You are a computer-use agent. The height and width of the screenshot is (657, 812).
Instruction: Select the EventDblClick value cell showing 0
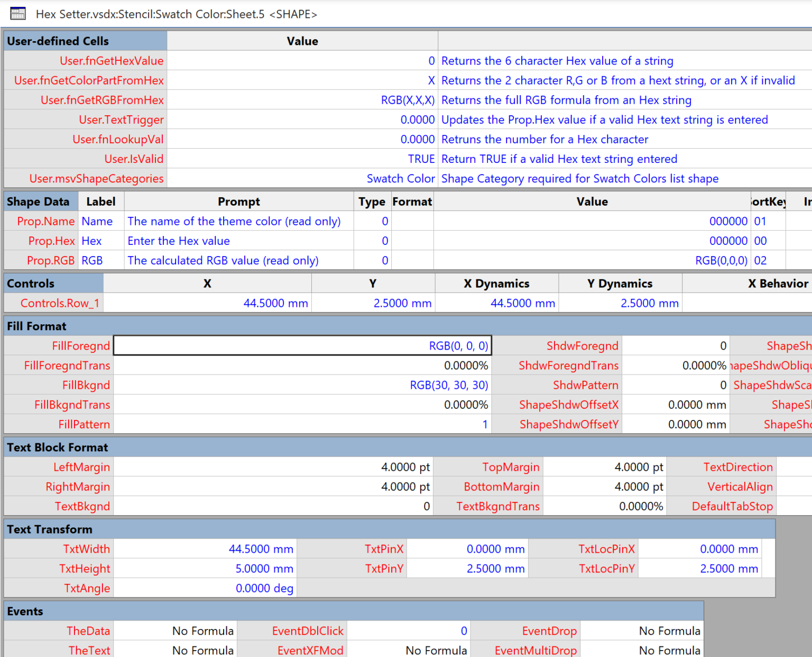click(410, 631)
